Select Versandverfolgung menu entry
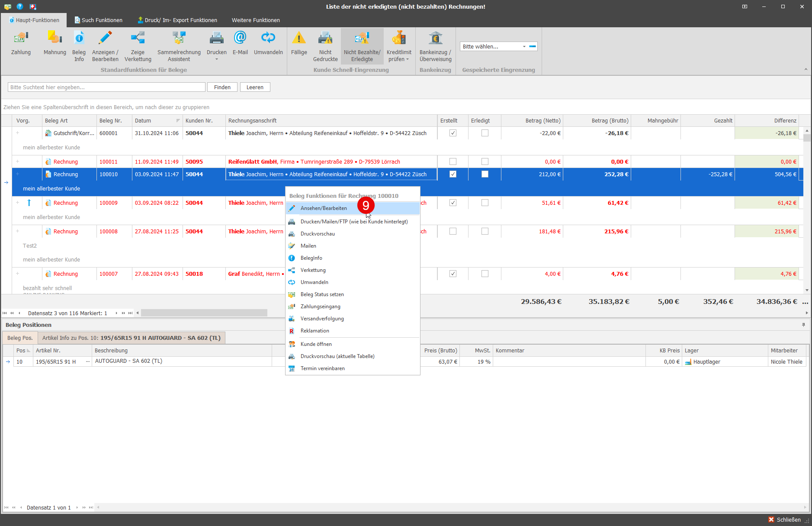 point(353,319)
